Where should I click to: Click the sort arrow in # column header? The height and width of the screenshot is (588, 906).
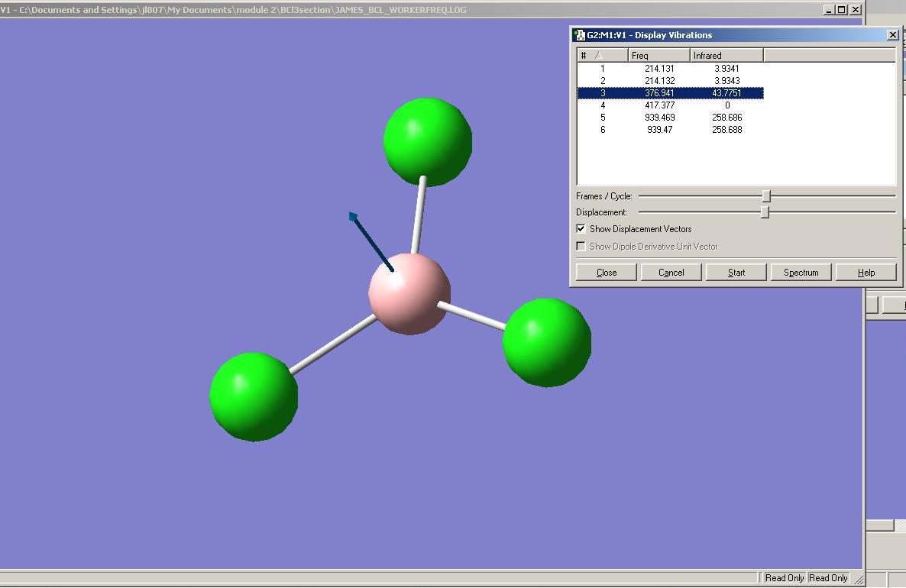599,56
